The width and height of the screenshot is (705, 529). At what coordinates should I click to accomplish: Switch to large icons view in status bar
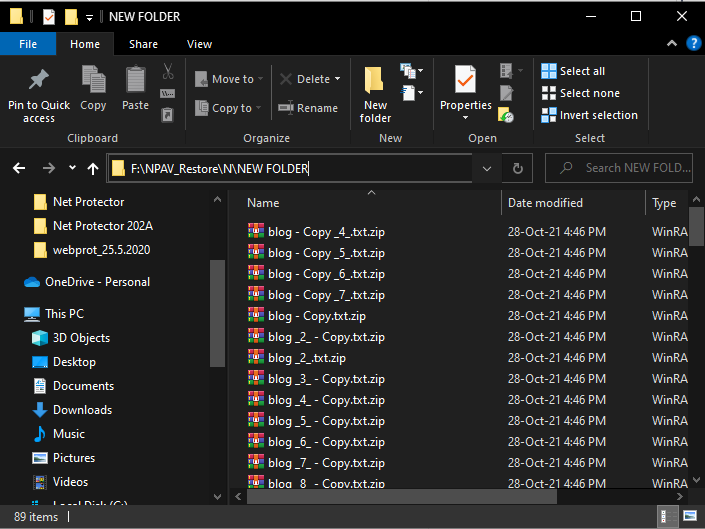point(690,518)
